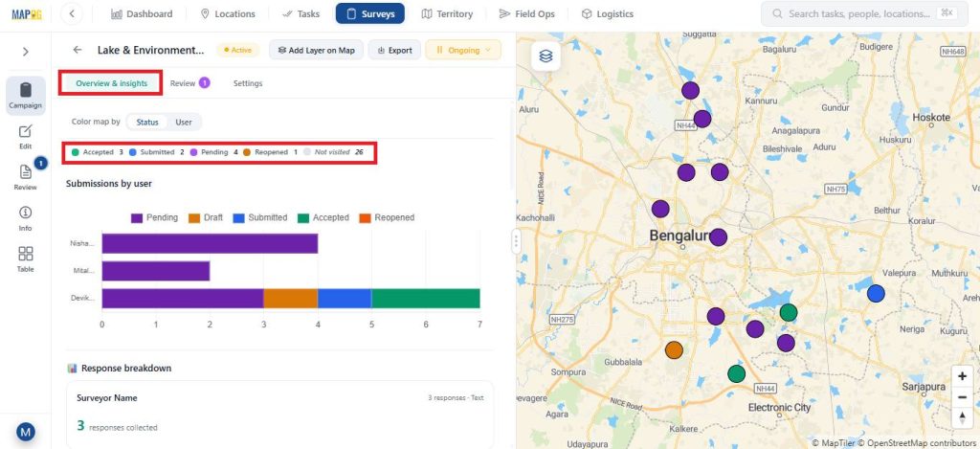Click the Active status badge

coord(237,50)
